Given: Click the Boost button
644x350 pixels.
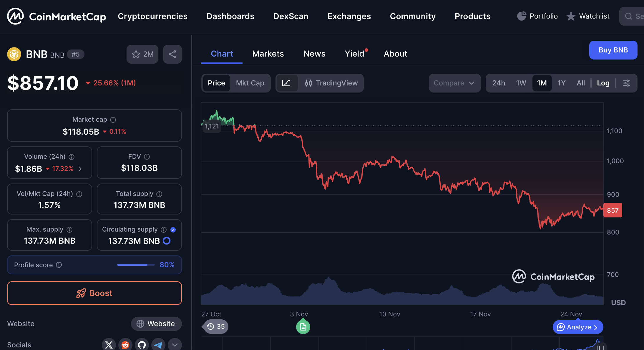Looking at the screenshot, I should 94,293.
